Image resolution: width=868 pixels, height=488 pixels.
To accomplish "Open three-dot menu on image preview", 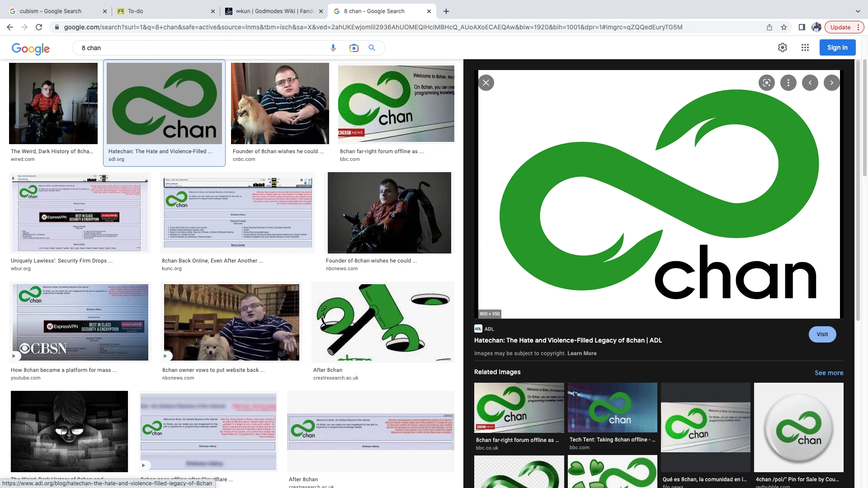I will click(788, 83).
